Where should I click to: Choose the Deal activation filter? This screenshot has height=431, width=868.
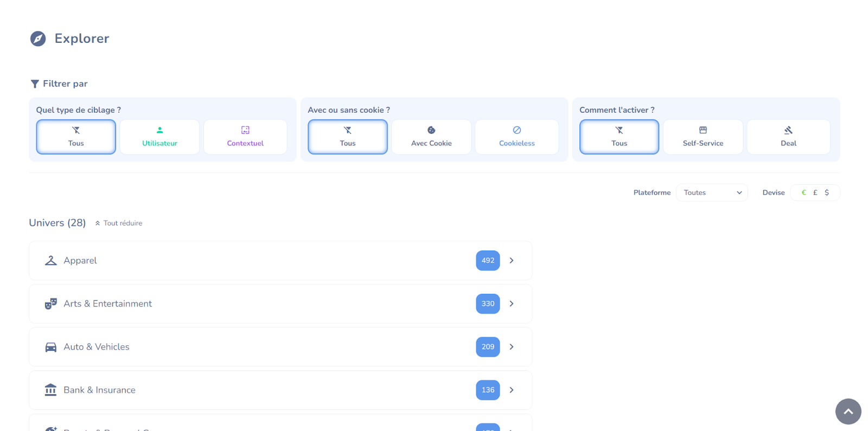point(788,137)
